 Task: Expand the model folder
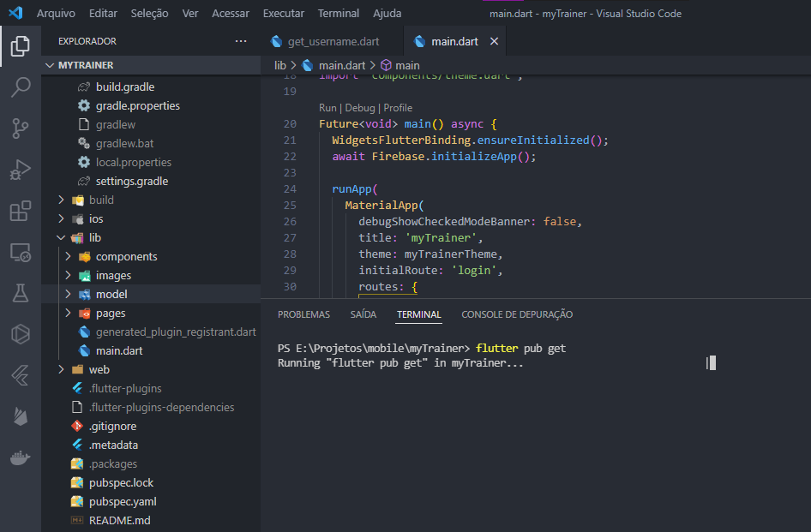click(68, 294)
